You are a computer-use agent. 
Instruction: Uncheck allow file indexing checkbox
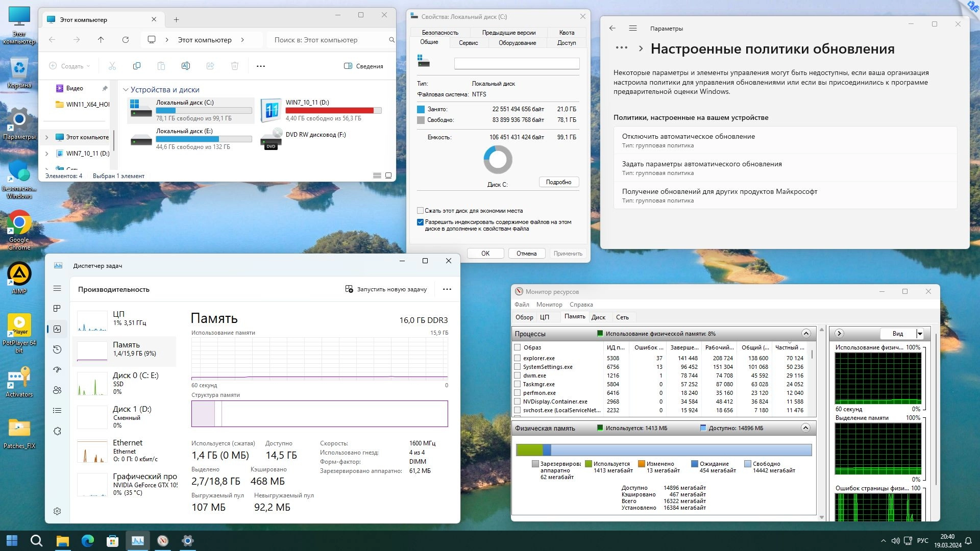tap(420, 222)
